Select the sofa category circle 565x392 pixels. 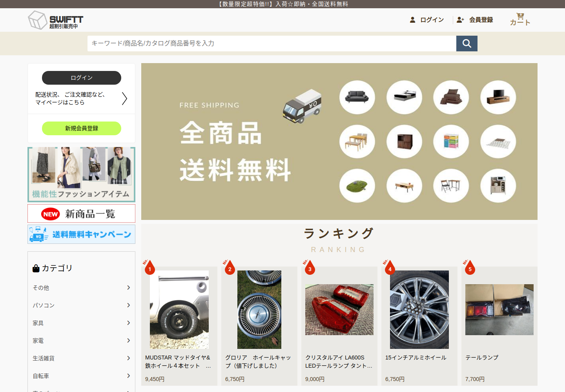(357, 97)
